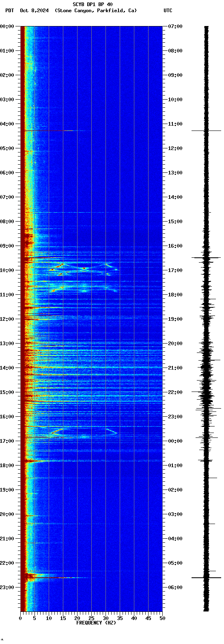Click the 20:00 label on the PDT axis
224x644 pixels.
7,514
